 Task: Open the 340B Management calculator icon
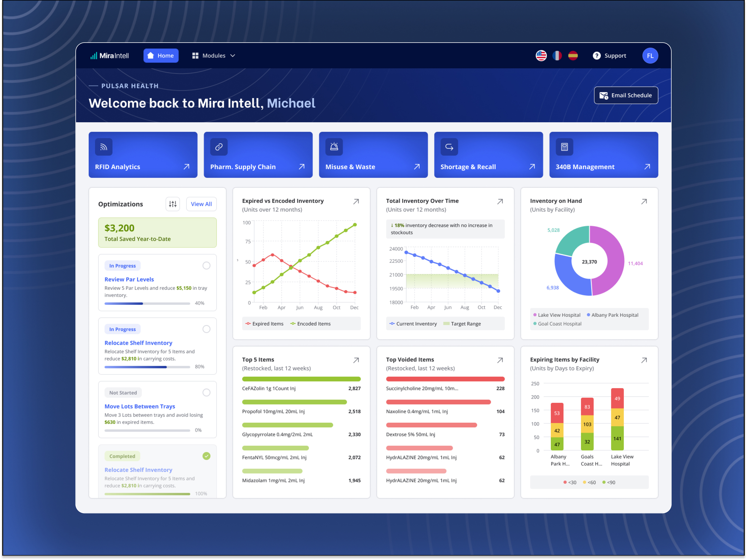coord(564,147)
